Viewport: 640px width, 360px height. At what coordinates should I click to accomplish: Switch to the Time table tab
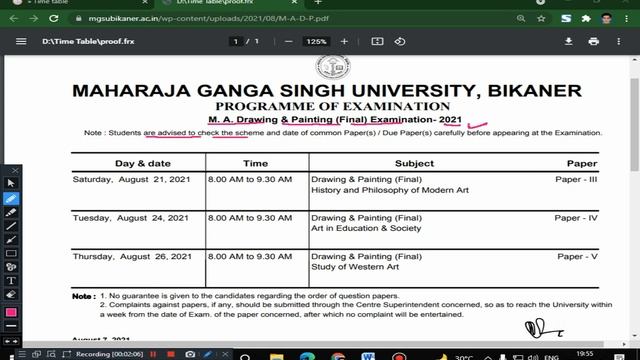click(78, 2)
